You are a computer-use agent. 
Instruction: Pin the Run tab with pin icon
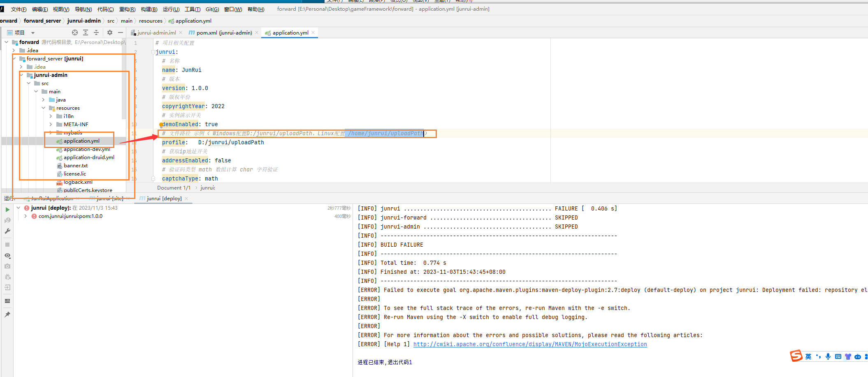click(x=7, y=315)
